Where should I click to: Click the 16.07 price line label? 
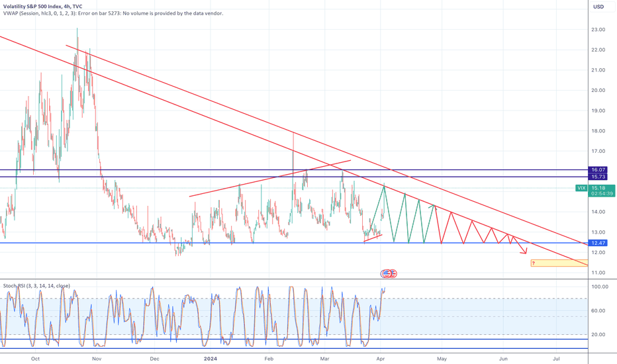[598, 170]
